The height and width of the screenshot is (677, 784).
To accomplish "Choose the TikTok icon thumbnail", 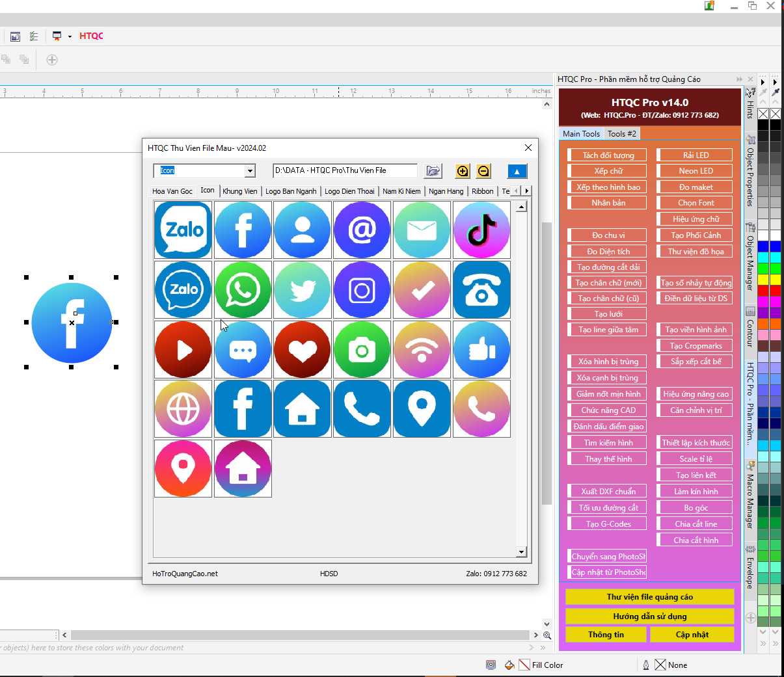I will pos(481,230).
